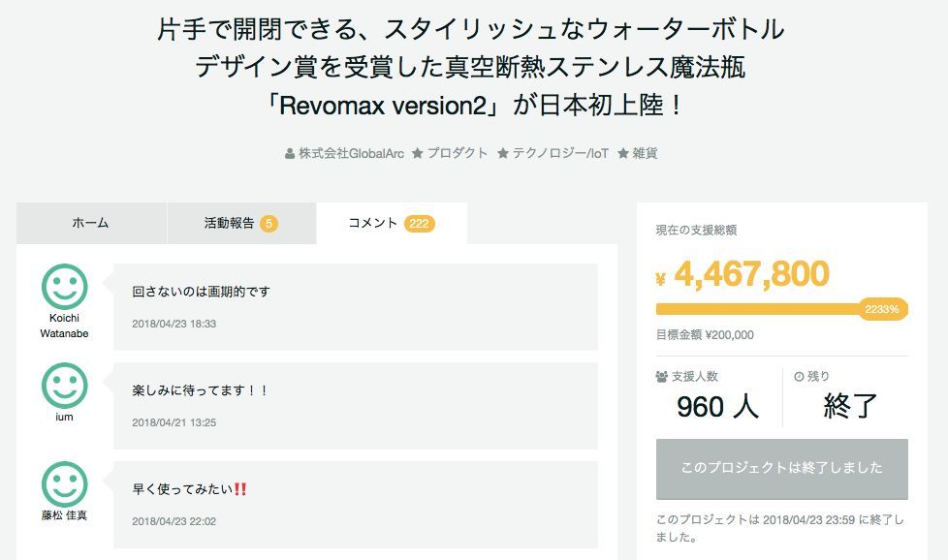Click Koichi Watanabe's smiley avatar icon

65,287
